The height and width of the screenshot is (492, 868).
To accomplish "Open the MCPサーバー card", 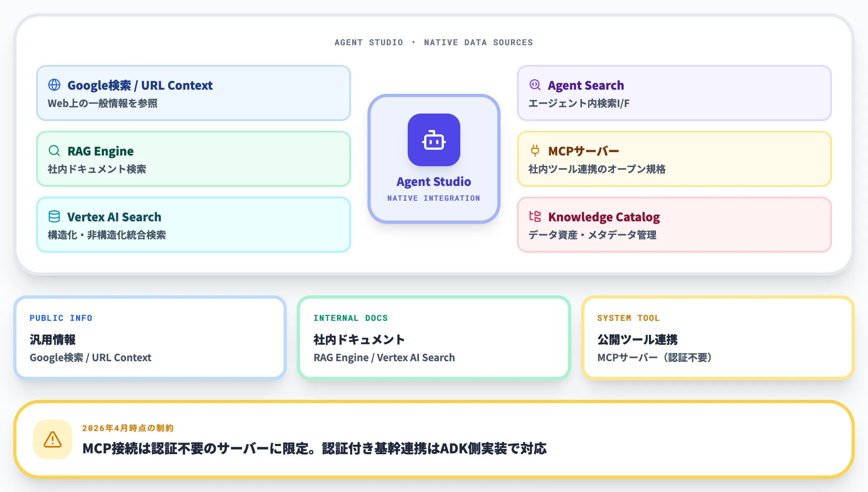I will tap(674, 159).
